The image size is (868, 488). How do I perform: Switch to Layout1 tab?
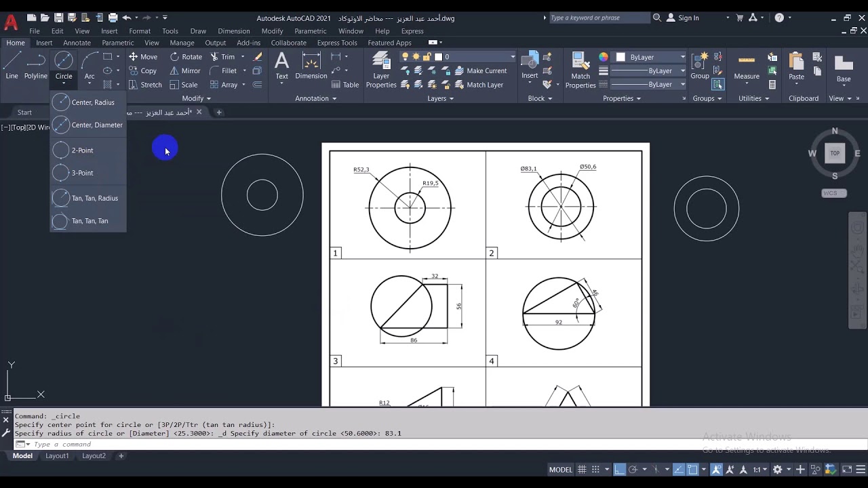[x=57, y=456]
